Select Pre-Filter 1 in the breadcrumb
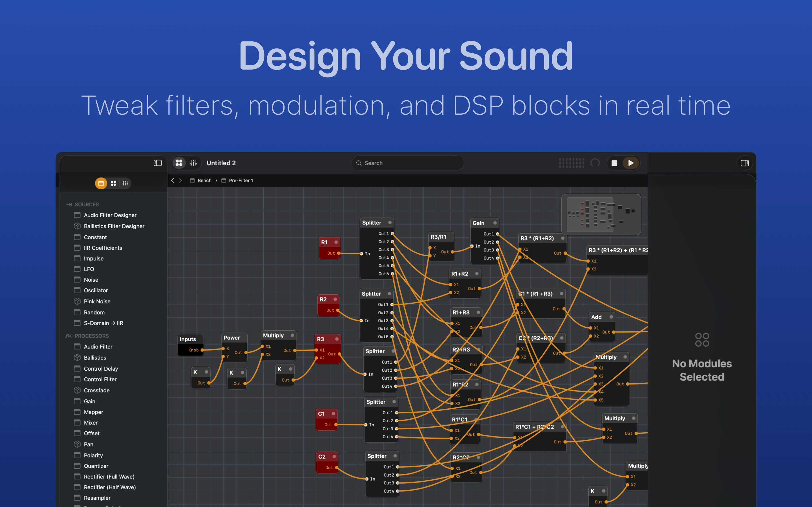This screenshot has width=812, height=507. tap(240, 180)
